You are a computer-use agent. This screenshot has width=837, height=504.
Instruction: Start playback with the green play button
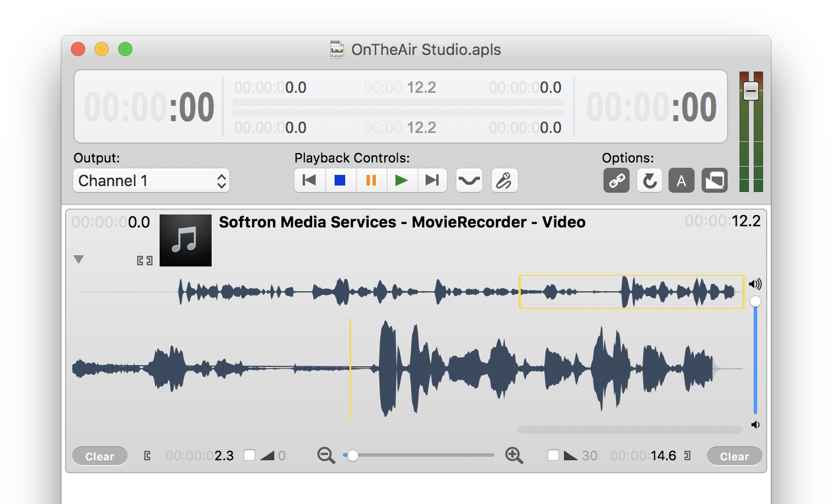tap(402, 180)
